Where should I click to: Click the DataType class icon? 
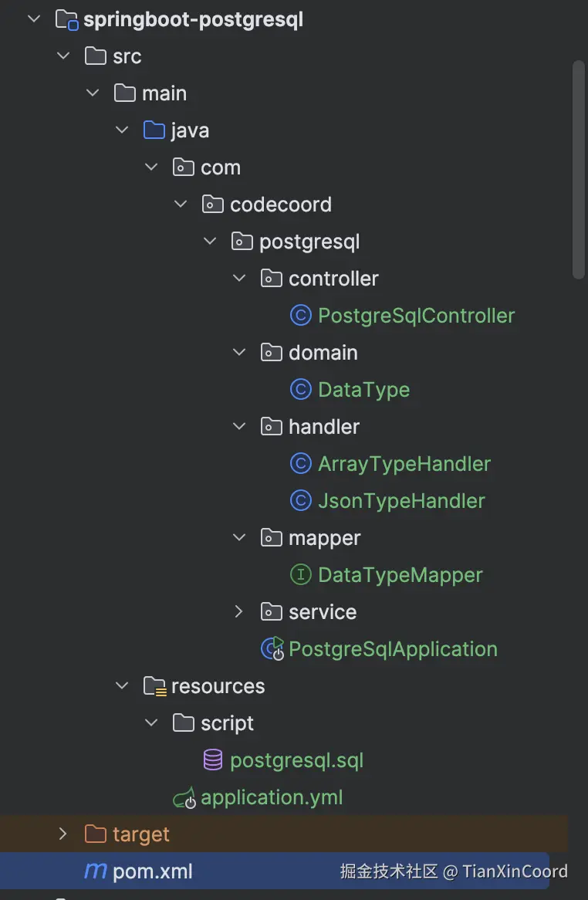coord(300,390)
